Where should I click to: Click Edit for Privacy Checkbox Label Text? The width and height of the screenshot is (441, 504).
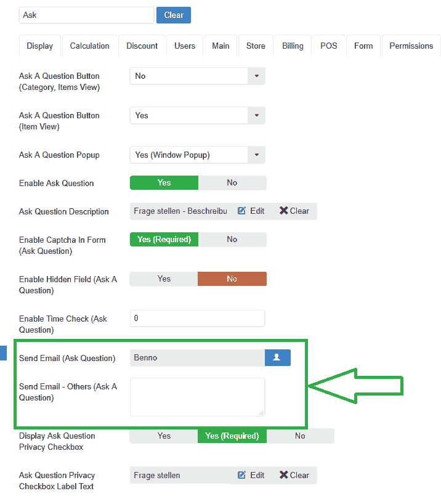point(251,475)
